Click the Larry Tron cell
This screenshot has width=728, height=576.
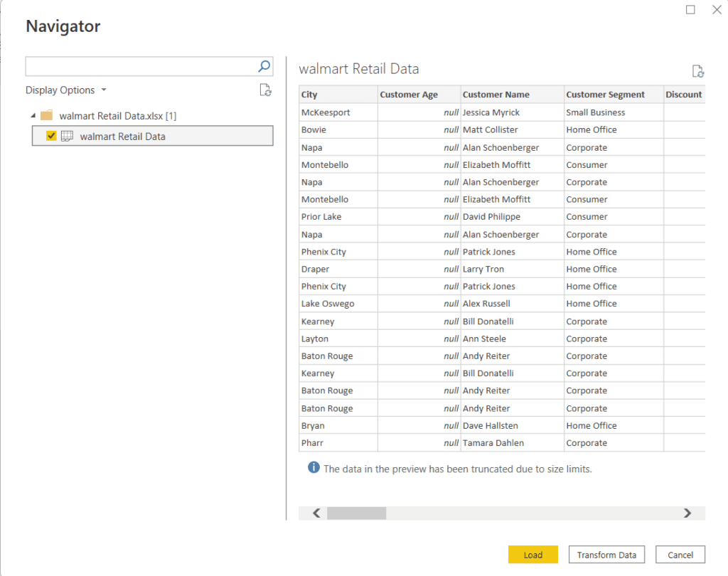click(513, 269)
